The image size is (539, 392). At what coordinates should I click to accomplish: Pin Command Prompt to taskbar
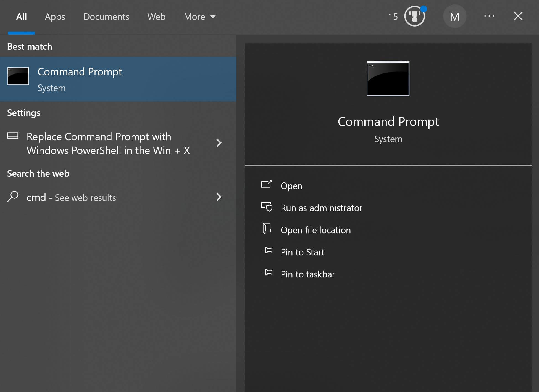[308, 274]
